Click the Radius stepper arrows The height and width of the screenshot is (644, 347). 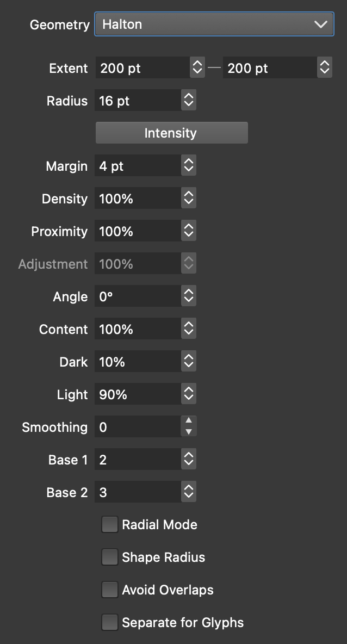pos(189,101)
